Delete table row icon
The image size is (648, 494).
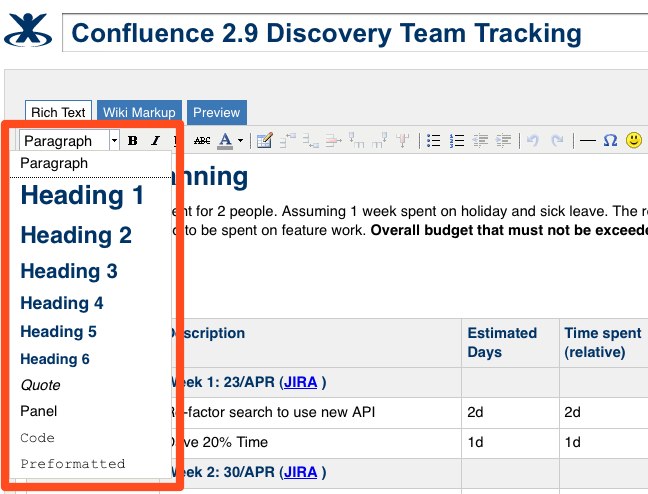pos(333,141)
